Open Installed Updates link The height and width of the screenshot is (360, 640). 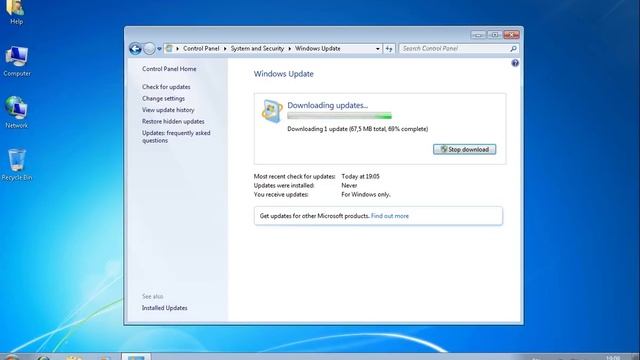(x=164, y=308)
